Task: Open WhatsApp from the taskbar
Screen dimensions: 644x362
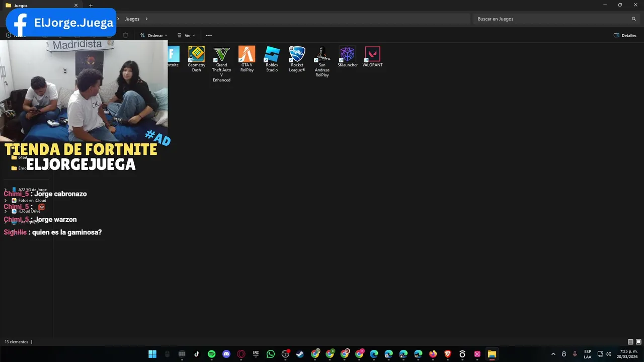Action: pyautogui.click(x=271, y=354)
